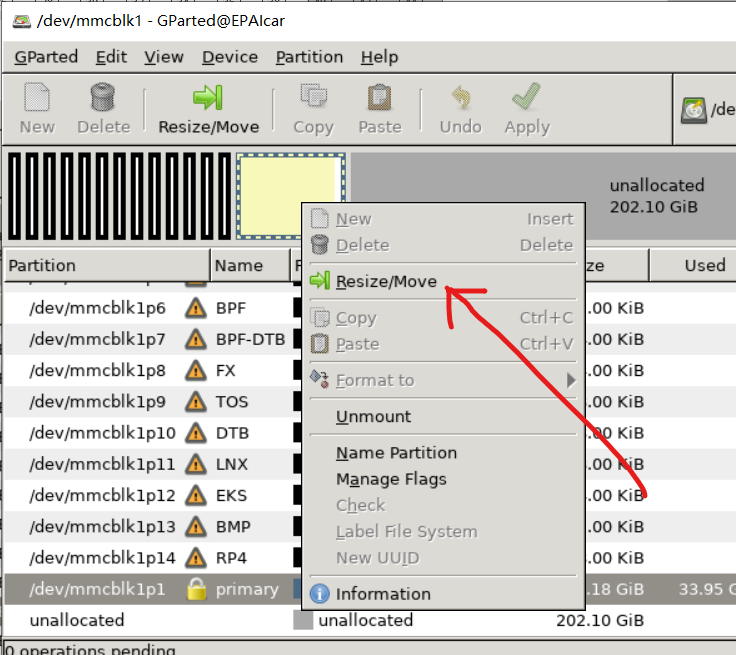This screenshot has height=655, width=736.
Task: Click warning icon on mmcblk1p7 row
Action: coord(196,339)
